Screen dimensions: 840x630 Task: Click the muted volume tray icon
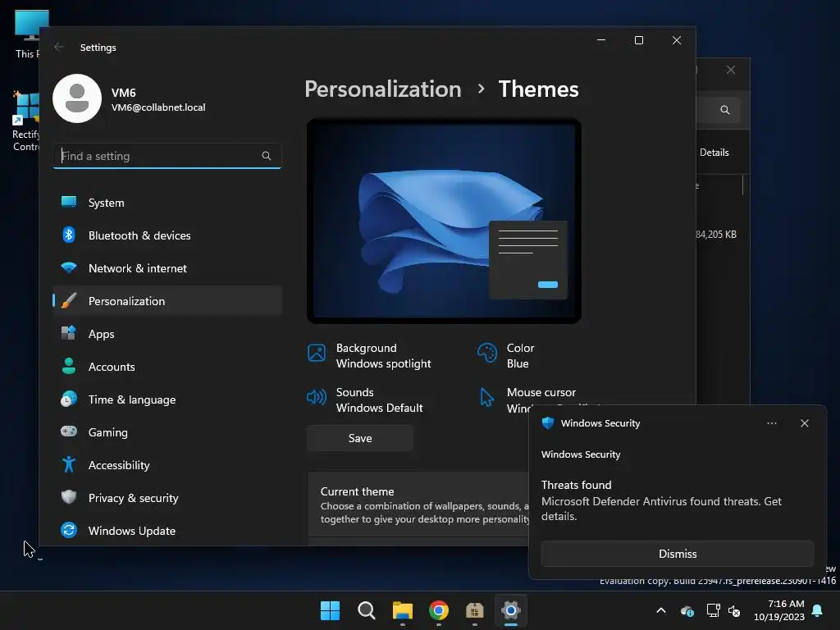coord(734,610)
